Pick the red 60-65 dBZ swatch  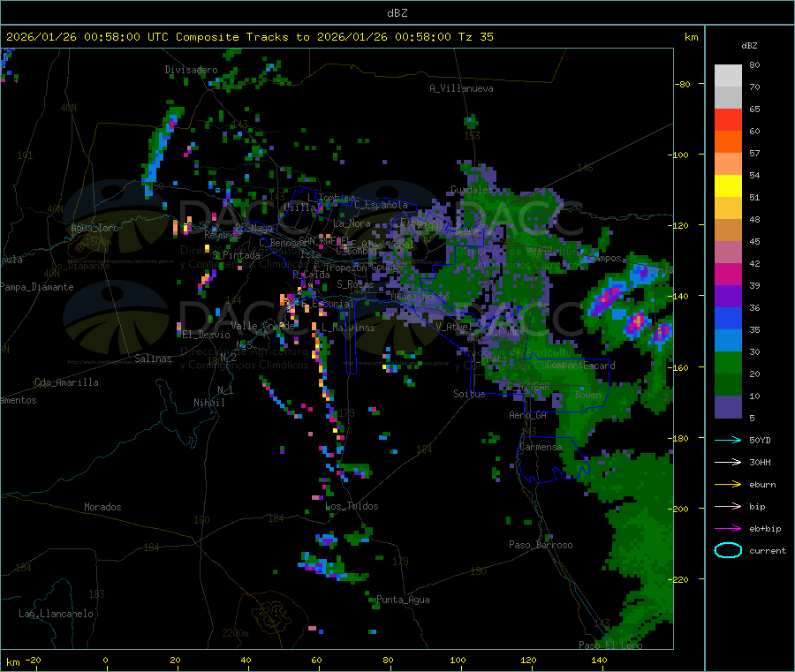click(x=728, y=120)
